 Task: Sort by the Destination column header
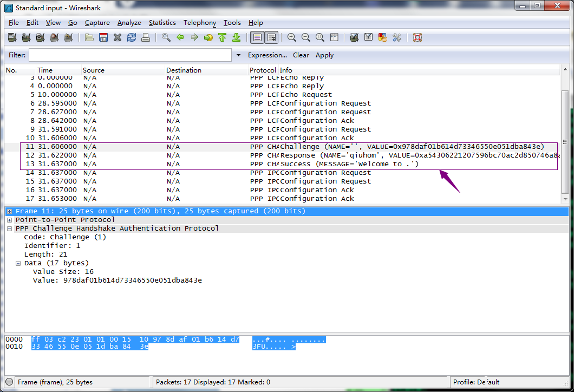tap(206, 70)
